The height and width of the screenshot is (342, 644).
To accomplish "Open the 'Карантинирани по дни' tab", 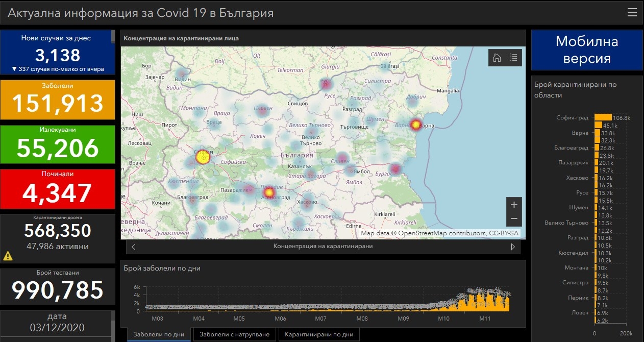I will (319, 334).
